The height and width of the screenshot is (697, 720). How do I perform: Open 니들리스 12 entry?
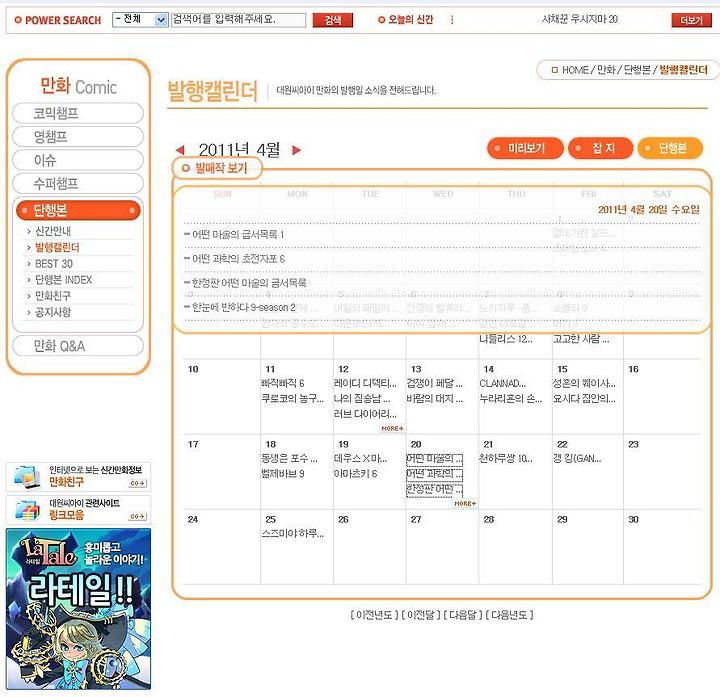point(506,339)
